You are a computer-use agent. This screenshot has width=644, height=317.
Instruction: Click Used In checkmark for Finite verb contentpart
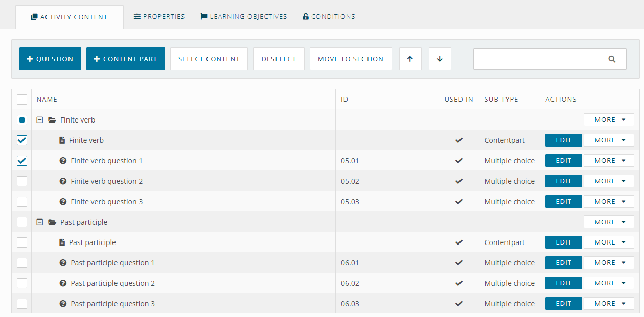(x=459, y=140)
